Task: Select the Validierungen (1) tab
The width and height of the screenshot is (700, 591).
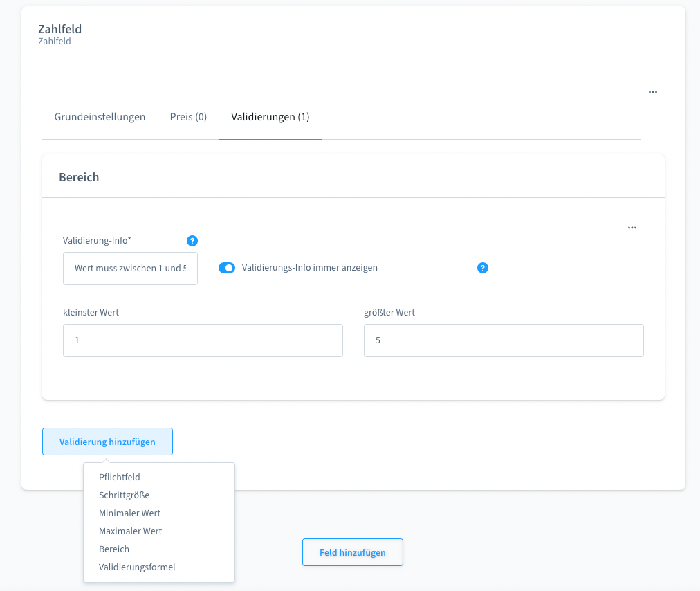Action: [270, 117]
